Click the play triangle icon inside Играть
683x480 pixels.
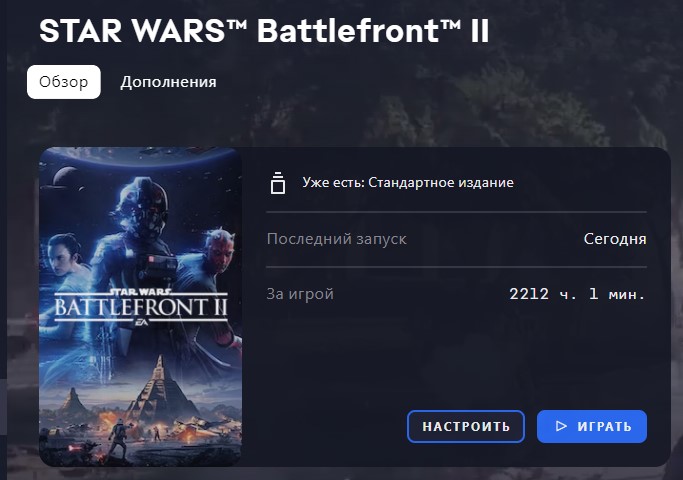tap(561, 426)
